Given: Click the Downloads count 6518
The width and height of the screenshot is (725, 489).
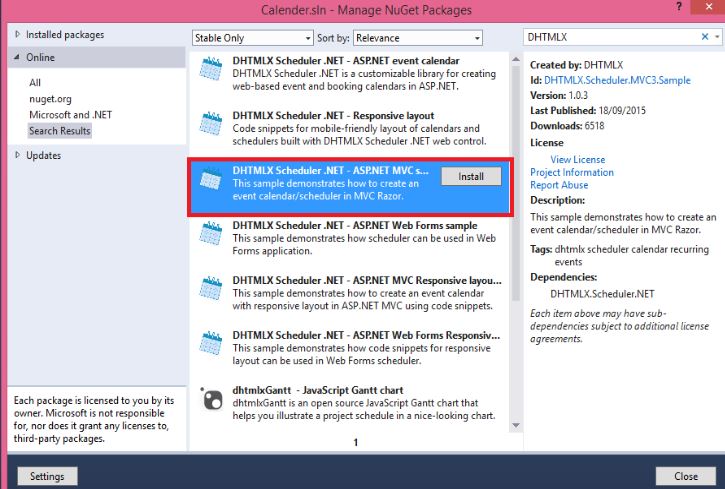Looking at the screenshot, I should tap(594, 126).
